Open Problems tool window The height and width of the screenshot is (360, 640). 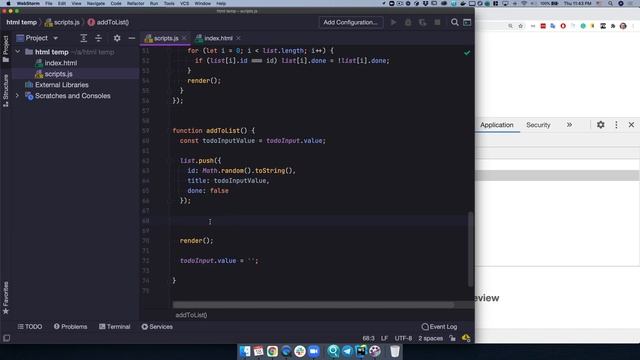point(71,327)
